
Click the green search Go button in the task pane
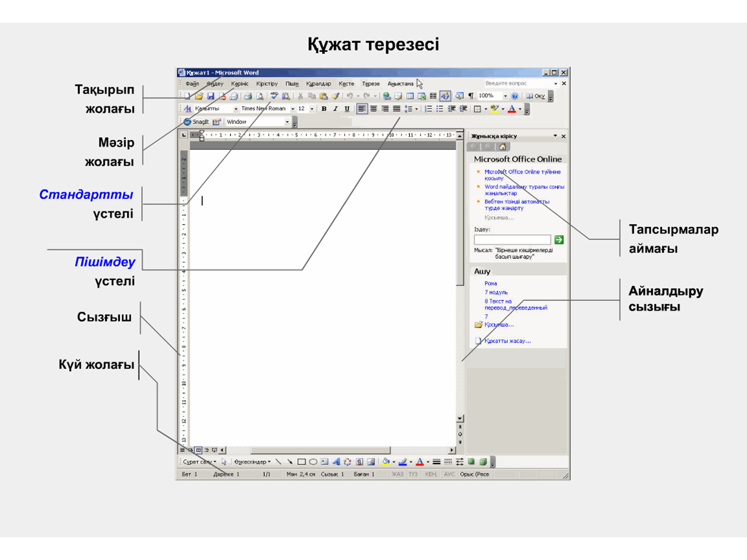pyautogui.click(x=559, y=240)
